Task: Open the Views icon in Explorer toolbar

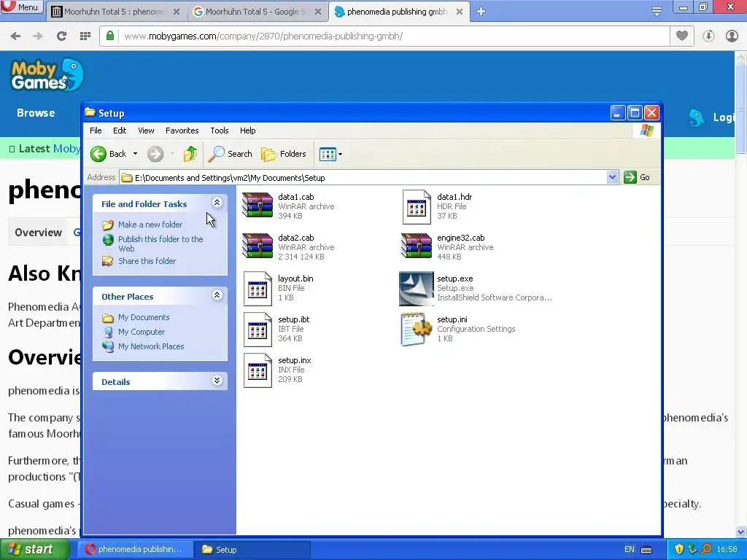Action: tap(328, 154)
